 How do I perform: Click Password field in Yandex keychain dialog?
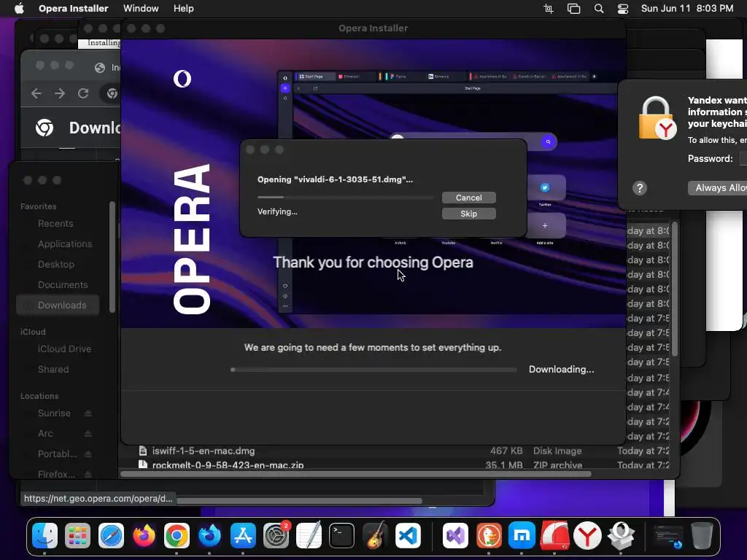click(x=743, y=159)
